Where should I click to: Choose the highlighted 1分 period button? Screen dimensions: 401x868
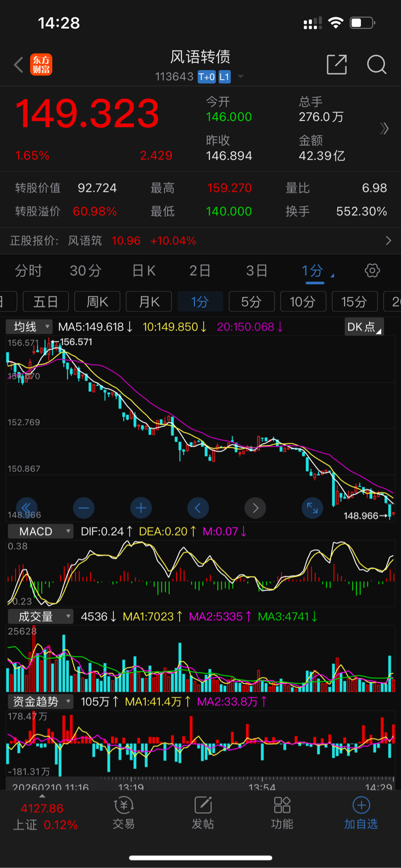pos(200,302)
